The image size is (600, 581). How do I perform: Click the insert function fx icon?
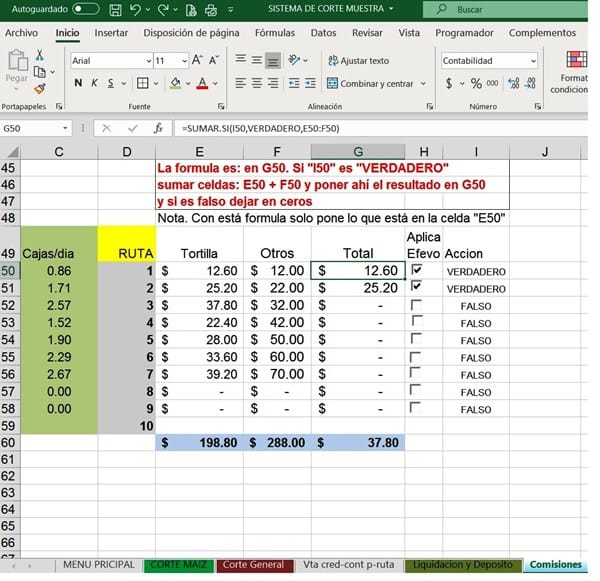coord(158,129)
